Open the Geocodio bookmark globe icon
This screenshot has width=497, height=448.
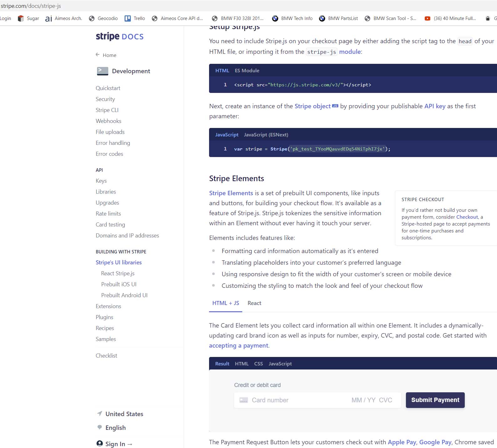[92, 18]
